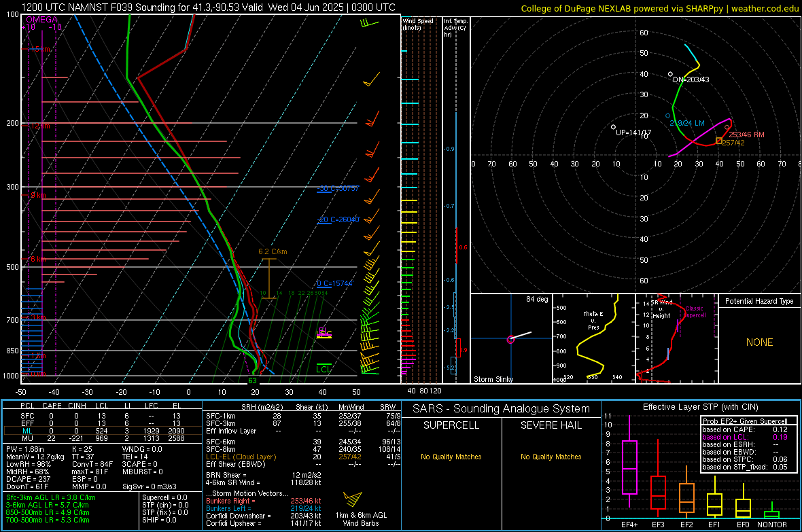Click the SFC-1km SRH row
The width and height of the screenshot is (802, 532).
303,416
